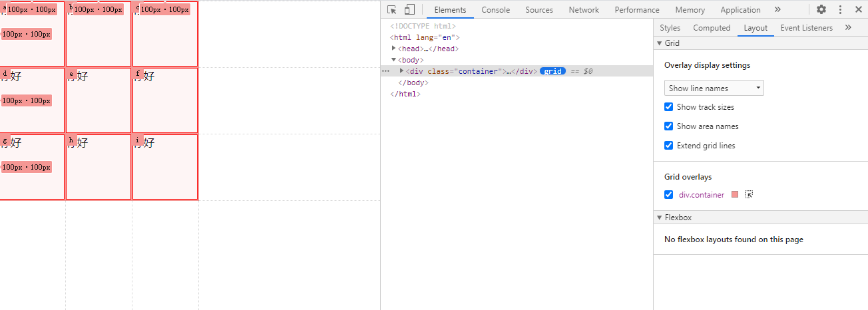Show more DevTools tabs chevron
The image size is (868, 310).
pos(777,9)
